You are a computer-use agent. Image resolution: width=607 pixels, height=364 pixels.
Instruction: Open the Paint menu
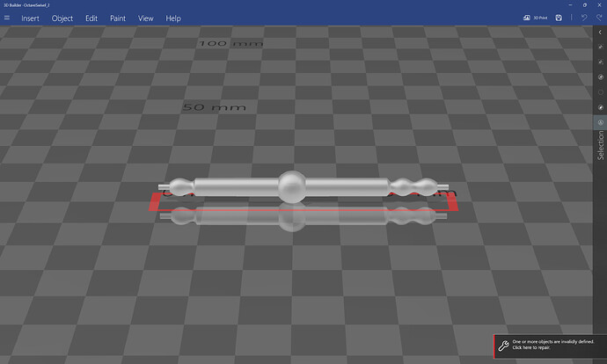tap(118, 18)
